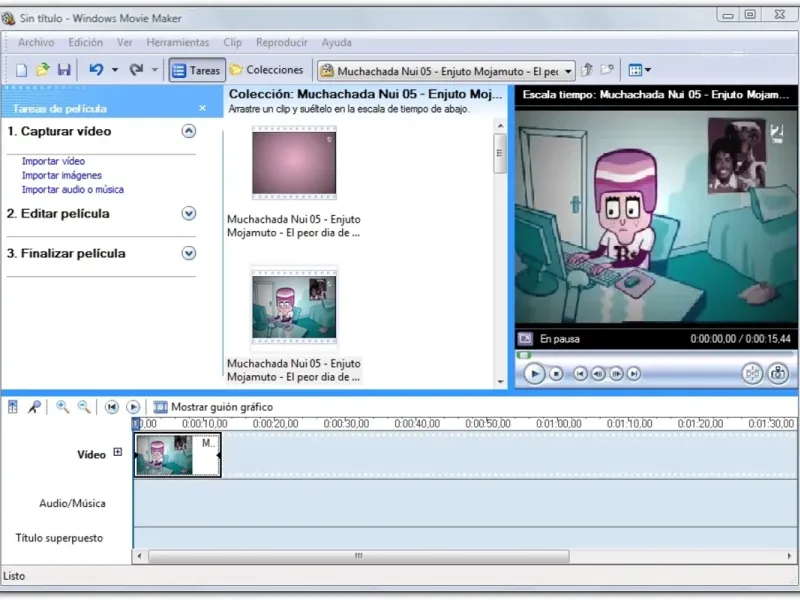Click the undo arrow in toolbar
The width and height of the screenshot is (800, 600).
click(96, 70)
